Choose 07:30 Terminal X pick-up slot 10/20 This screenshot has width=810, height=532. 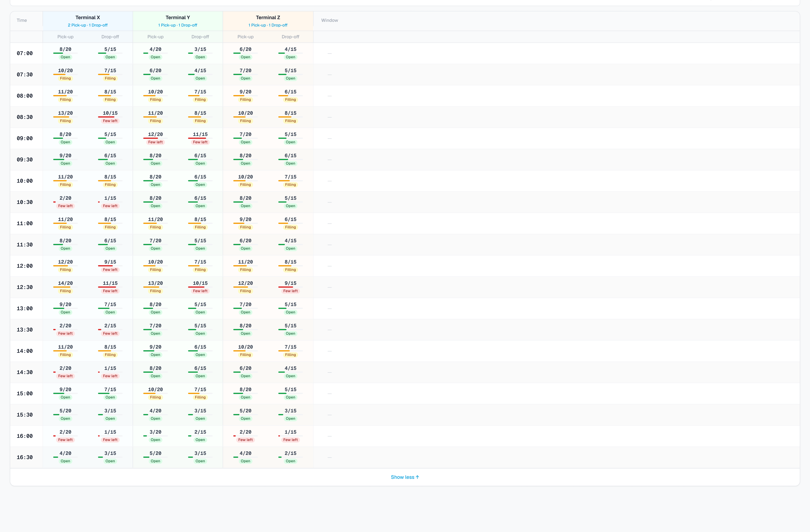[65, 74]
